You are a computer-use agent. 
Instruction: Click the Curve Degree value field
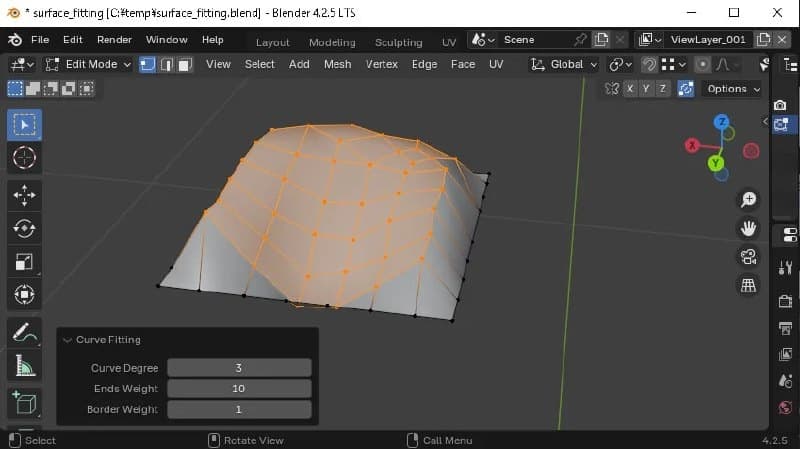click(x=239, y=368)
